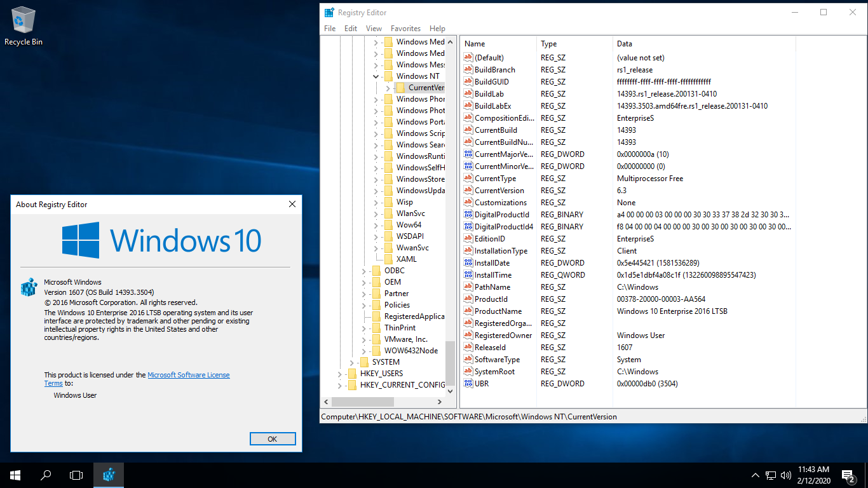Viewport: 868px width, 488px height.
Task: Click the network tray icon
Action: (x=771, y=475)
